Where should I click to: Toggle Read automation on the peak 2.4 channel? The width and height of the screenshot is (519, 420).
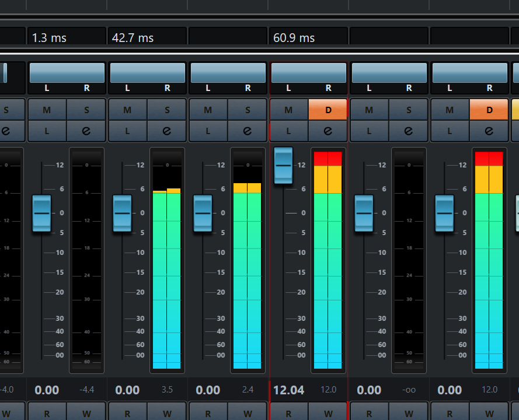pyautogui.click(x=208, y=412)
